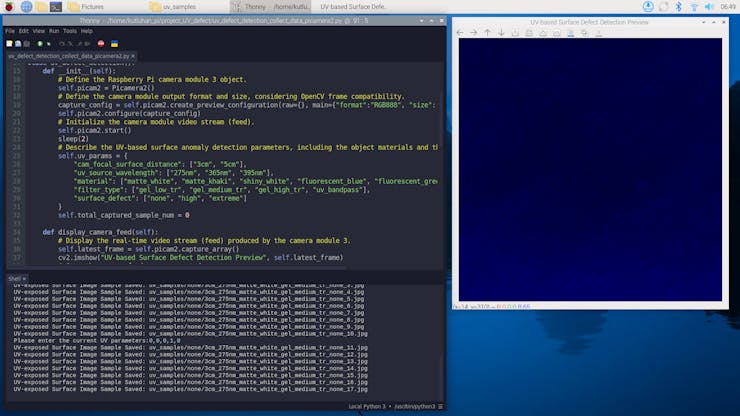
Task: Click 'Please enter the current UV parameters' shell line
Action: (x=97, y=340)
